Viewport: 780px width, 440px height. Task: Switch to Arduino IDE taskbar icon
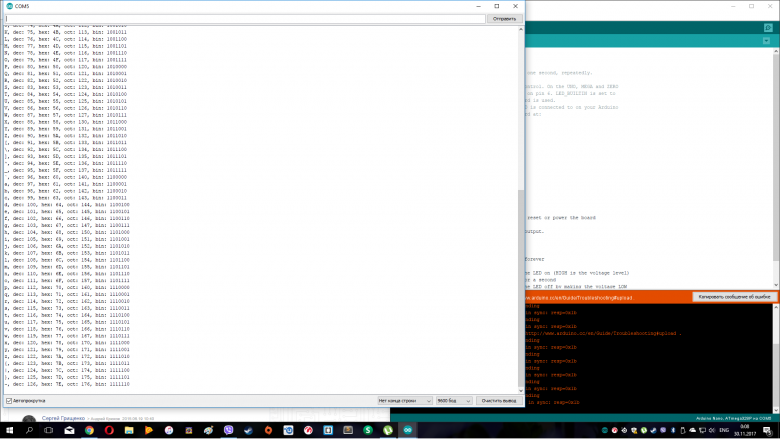(407, 430)
